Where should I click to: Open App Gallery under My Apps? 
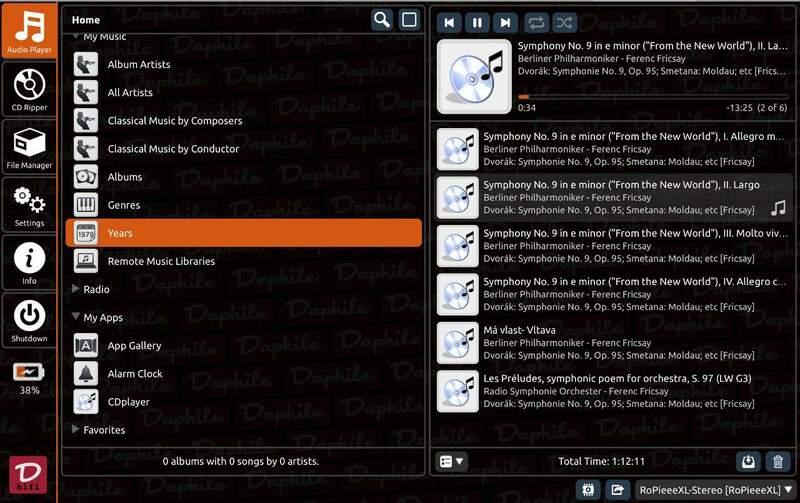[134, 345]
